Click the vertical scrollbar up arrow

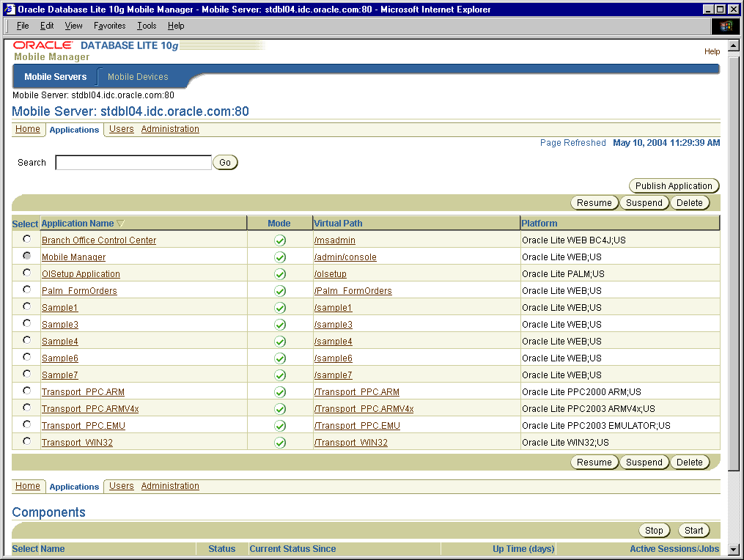734,45
